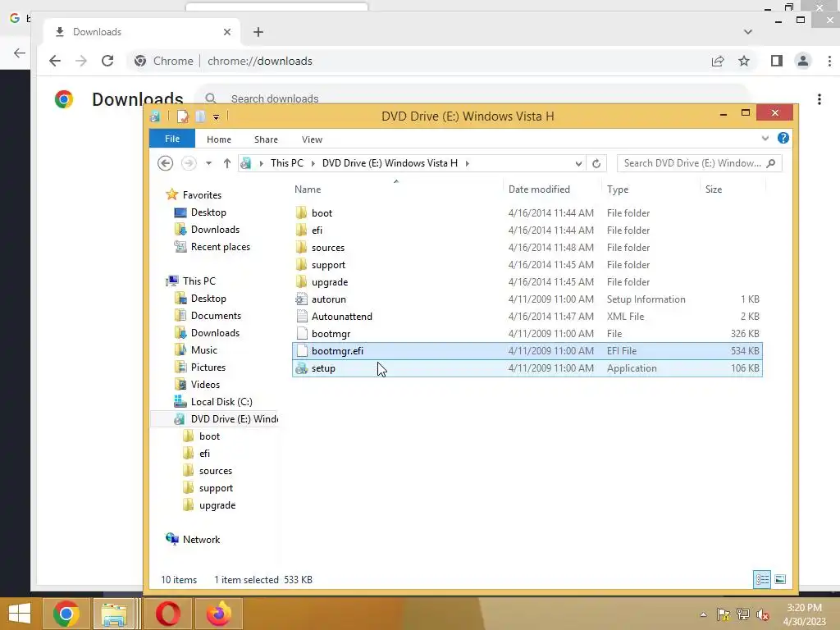Click the Explorer forward arrow button
This screenshot has height=630, width=840.
[x=189, y=163]
